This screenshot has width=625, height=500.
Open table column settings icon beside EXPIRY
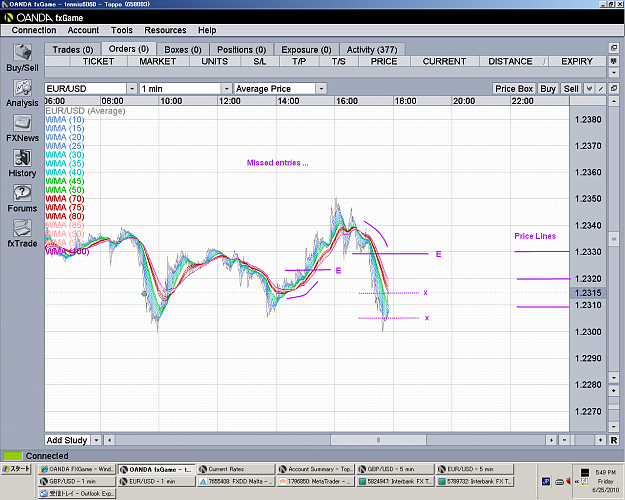[614, 61]
